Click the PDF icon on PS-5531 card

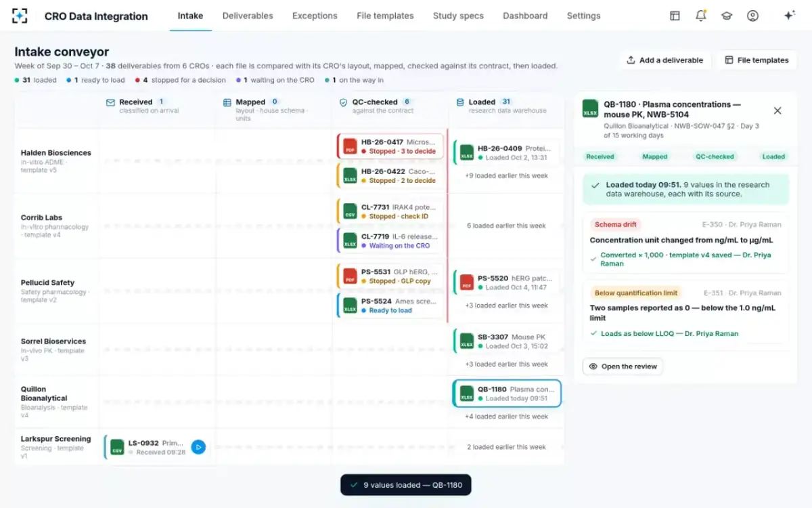tap(350, 276)
